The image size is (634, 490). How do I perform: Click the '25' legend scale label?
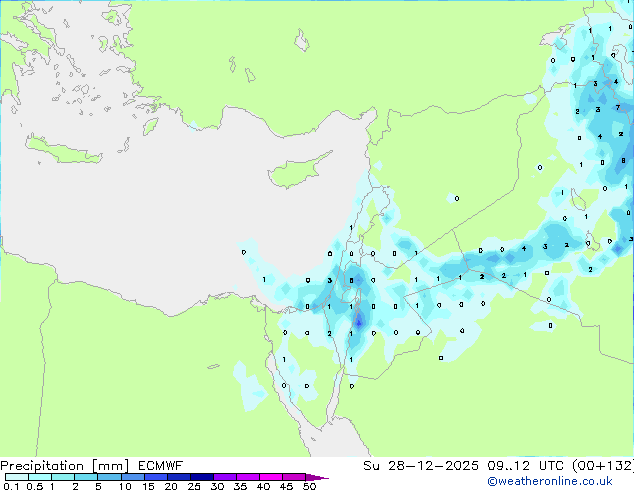pos(194,486)
